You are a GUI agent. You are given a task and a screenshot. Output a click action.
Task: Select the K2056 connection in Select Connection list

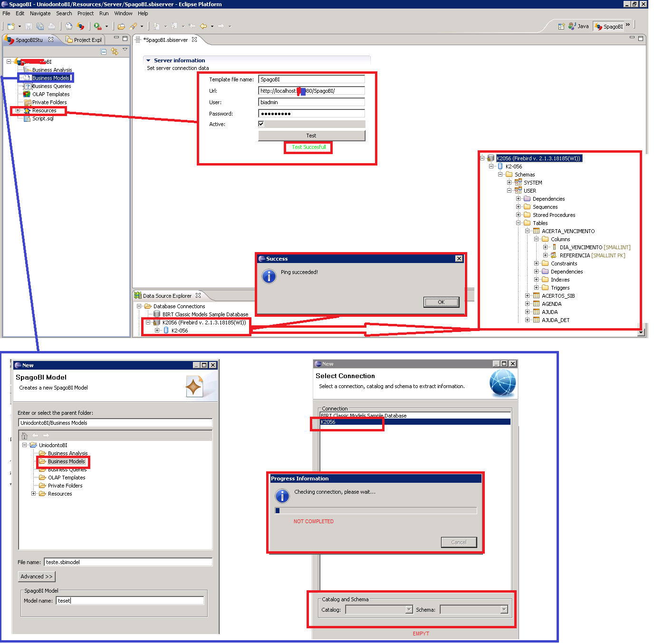(x=415, y=422)
